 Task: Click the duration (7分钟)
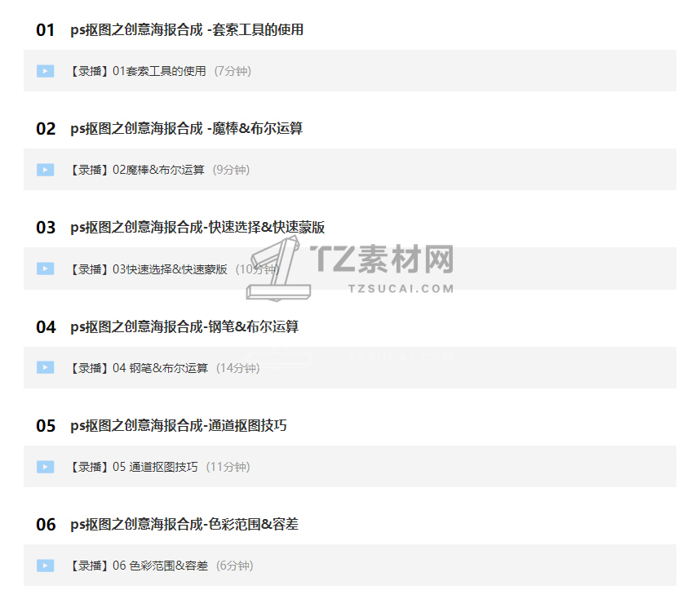(x=233, y=71)
